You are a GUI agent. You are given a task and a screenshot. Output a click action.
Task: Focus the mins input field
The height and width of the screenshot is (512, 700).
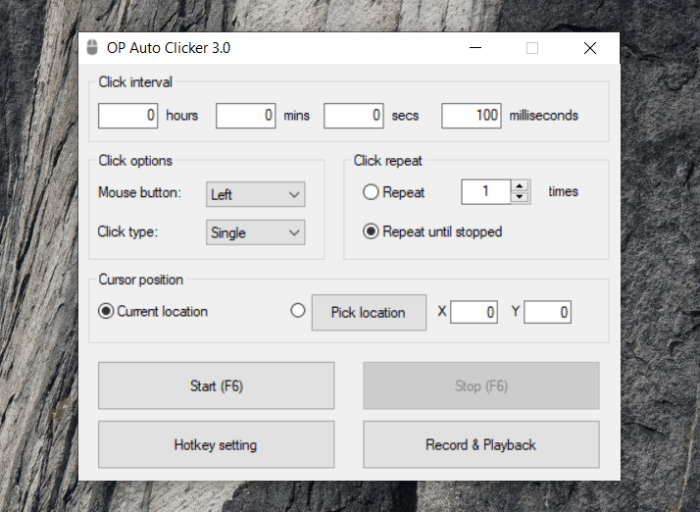[x=246, y=116]
